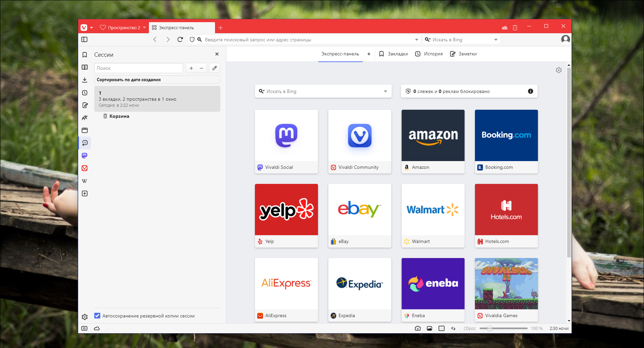Add a web panel with the plus icon

tap(85, 194)
